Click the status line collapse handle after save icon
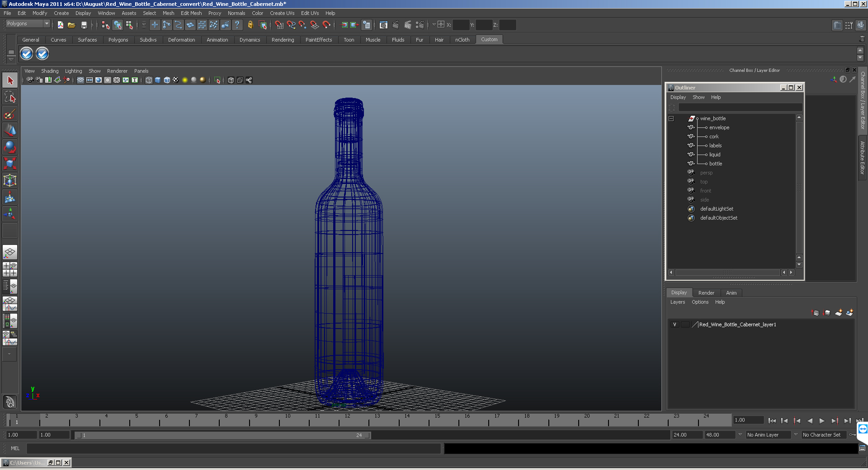The height and width of the screenshot is (470, 868). point(93,25)
